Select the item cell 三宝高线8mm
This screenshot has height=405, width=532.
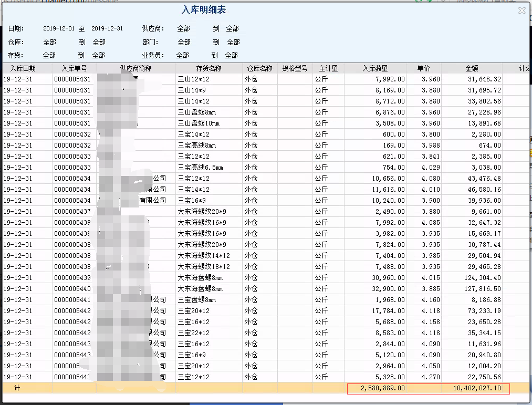click(197, 146)
